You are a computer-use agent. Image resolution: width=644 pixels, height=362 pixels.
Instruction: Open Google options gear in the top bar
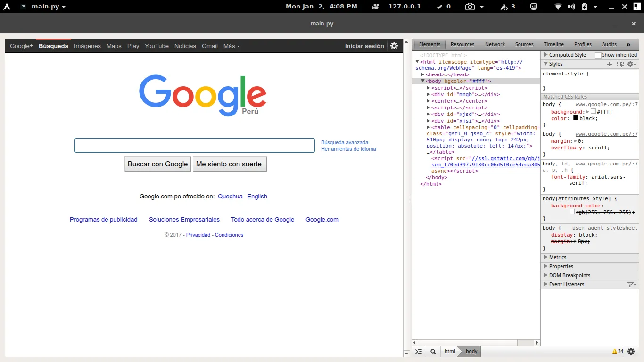394,46
